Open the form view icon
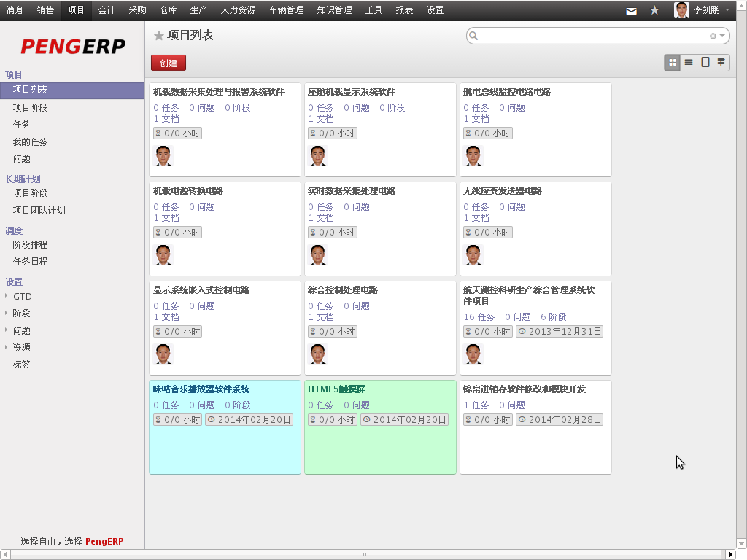 [x=705, y=63]
